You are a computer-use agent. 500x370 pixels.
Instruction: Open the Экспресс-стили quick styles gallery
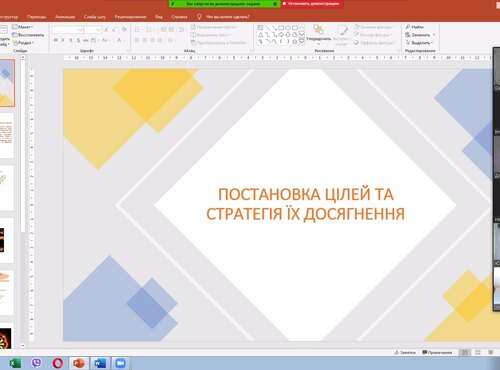click(x=342, y=34)
